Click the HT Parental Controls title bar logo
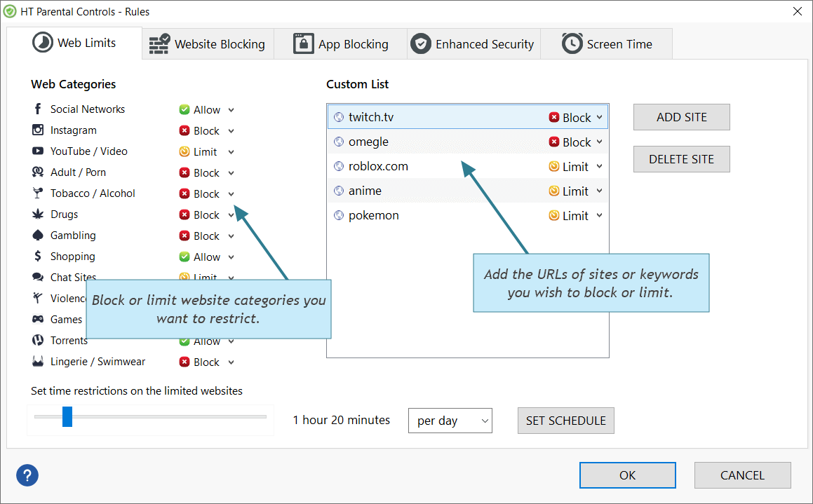This screenshot has width=813, height=504. (x=10, y=11)
